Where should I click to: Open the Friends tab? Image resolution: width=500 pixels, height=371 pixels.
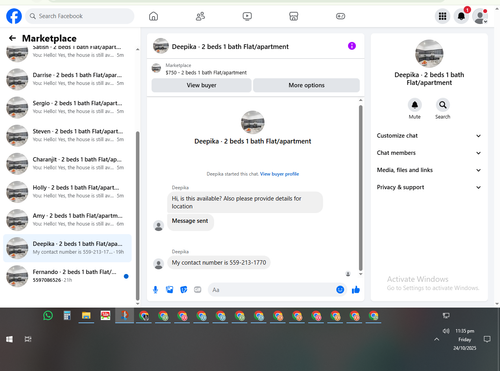[x=200, y=16]
